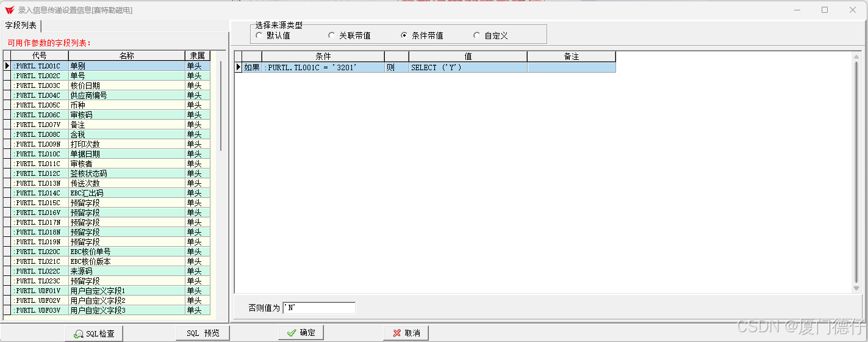Viewport: 868px width, 342px height.
Task: Click the 代号 column header
Action: point(39,56)
